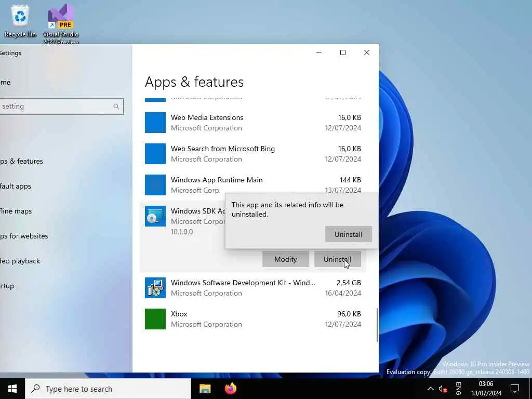Select Apps & features in sidebar
This screenshot has height=399, width=532.
pyautogui.click(x=22, y=161)
